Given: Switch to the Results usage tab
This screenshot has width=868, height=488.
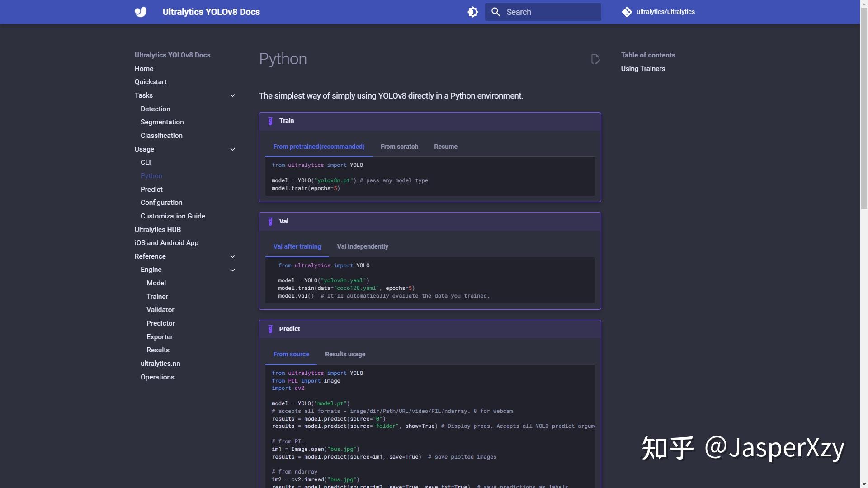Looking at the screenshot, I should pyautogui.click(x=345, y=354).
